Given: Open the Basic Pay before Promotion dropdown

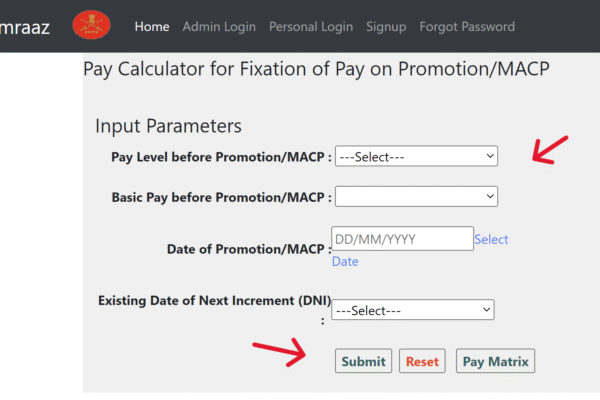Looking at the screenshot, I should 417,196.
